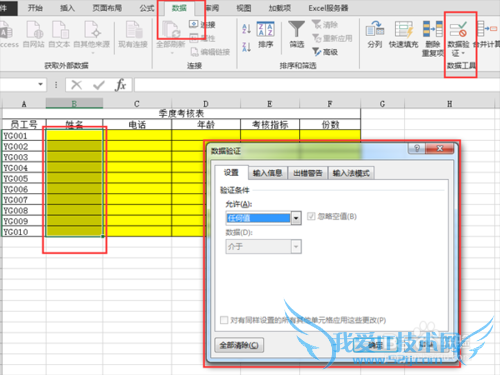The width and height of the screenshot is (500, 375).
Task: Open the 插入 ribbon tab
Action: tap(67, 8)
